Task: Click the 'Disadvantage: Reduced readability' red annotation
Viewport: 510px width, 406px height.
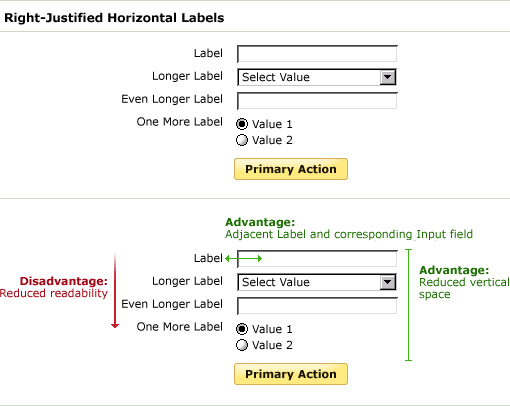Action: (54, 287)
